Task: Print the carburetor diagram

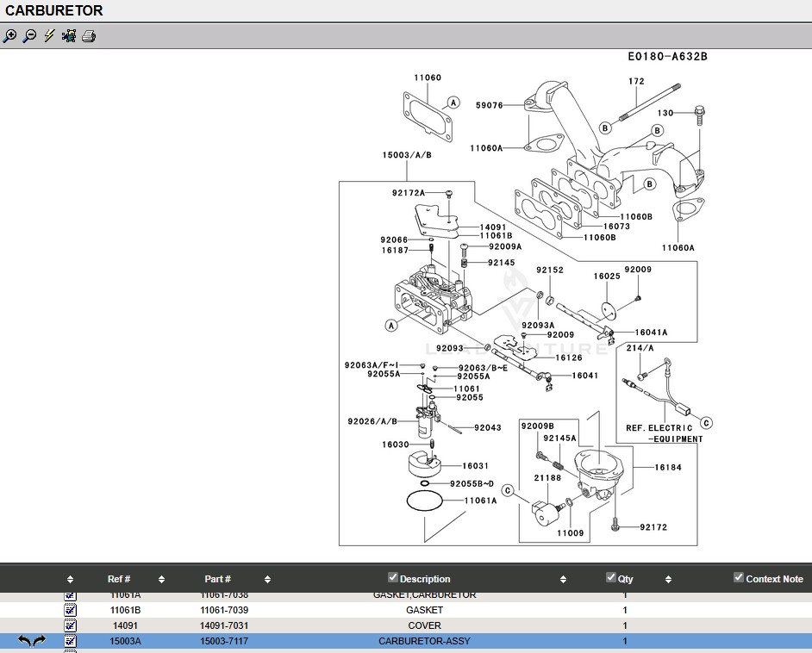Action: click(x=89, y=36)
